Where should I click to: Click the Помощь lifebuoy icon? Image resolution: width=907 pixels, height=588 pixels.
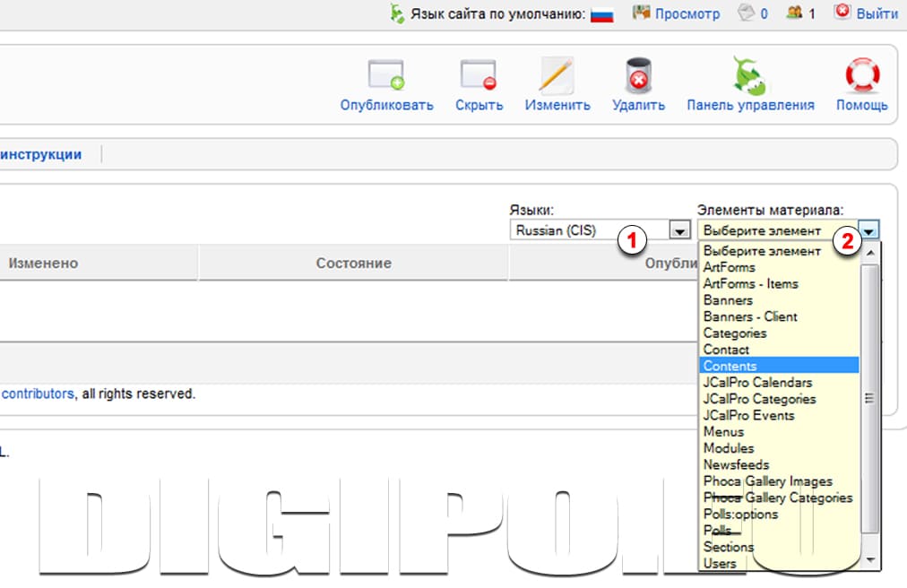[861, 75]
